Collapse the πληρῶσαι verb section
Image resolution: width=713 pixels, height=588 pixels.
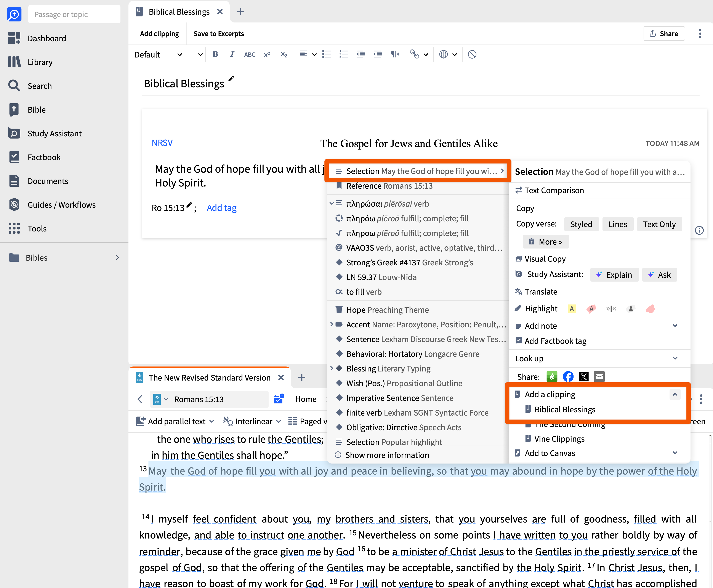(332, 204)
